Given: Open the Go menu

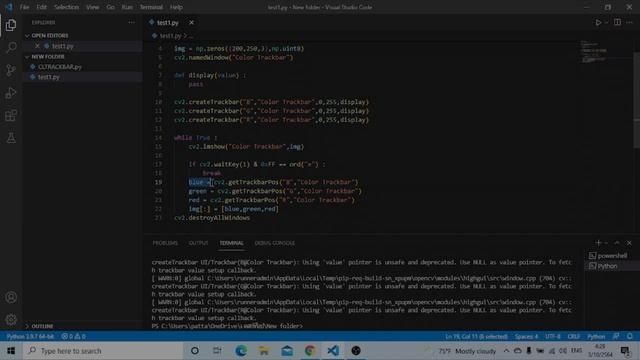Looking at the screenshot, I should pyautogui.click(x=110, y=7).
